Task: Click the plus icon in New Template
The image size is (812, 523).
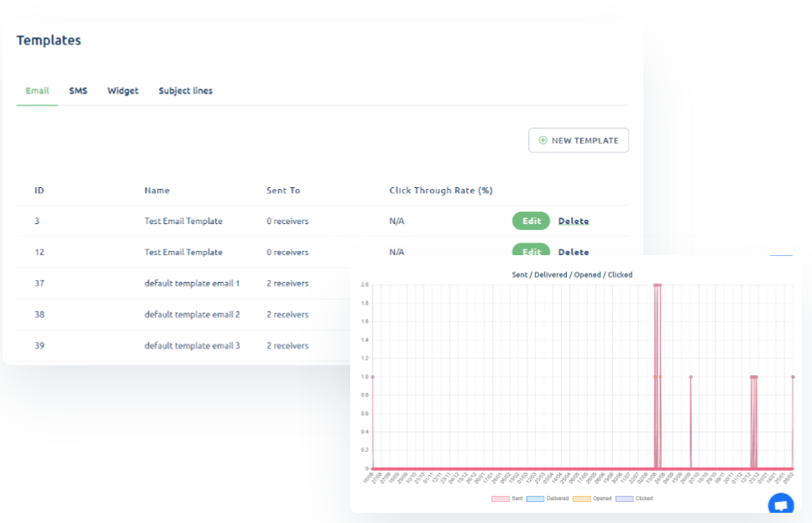Action: 542,140
